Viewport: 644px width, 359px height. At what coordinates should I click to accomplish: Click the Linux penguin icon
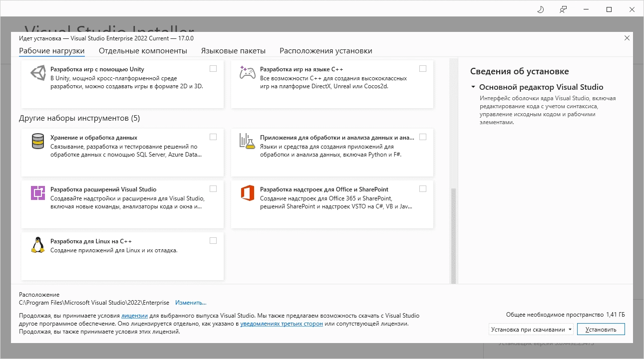(38, 244)
